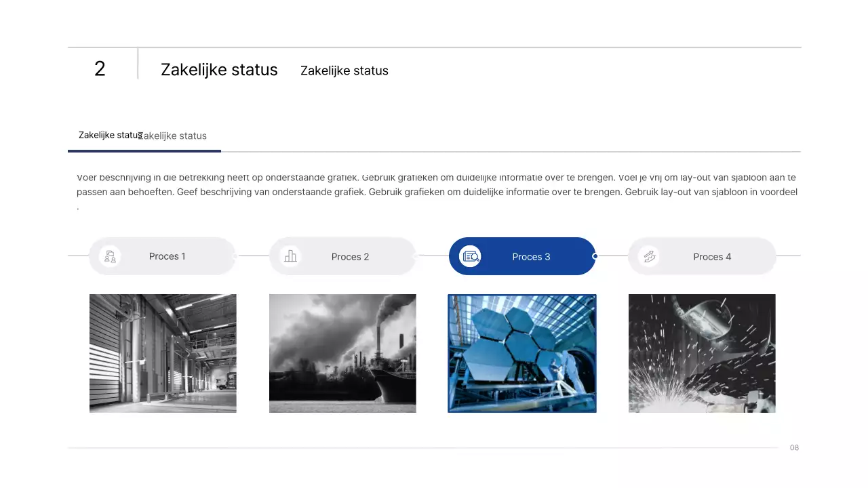The width and height of the screenshot is (868, 488).
Task: Click the smaller Zakelijke status subtitle
Action: coord(344,70)
